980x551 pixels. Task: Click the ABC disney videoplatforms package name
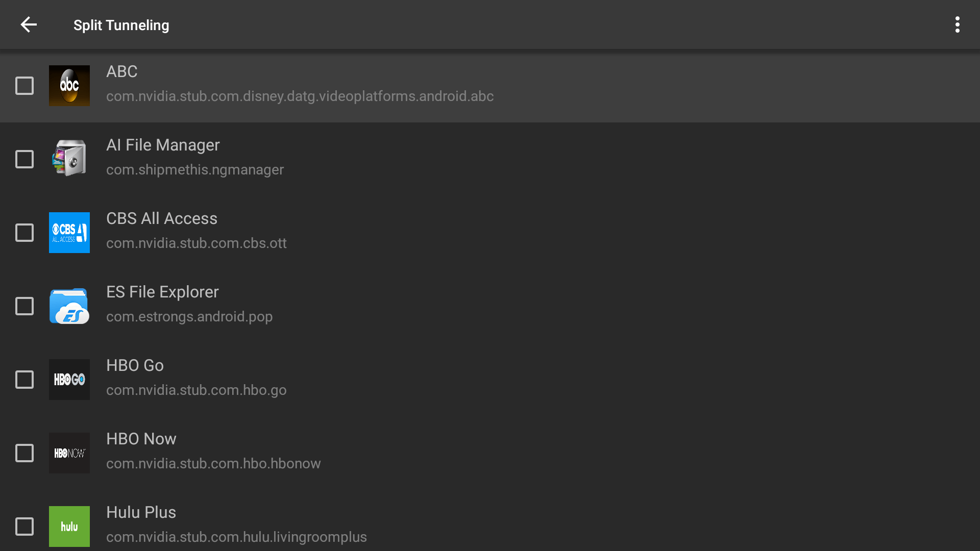(x=300, y=96)
